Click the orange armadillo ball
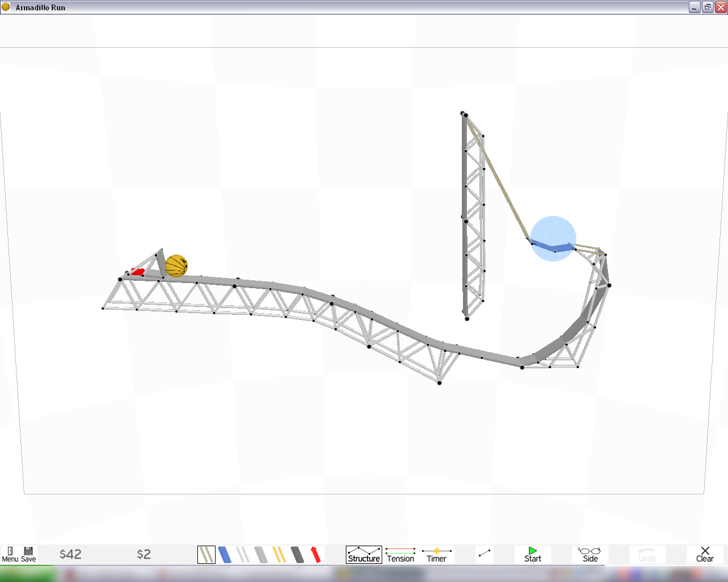The width and height of the screenshot is (728, 582). [x=176, y=266]
